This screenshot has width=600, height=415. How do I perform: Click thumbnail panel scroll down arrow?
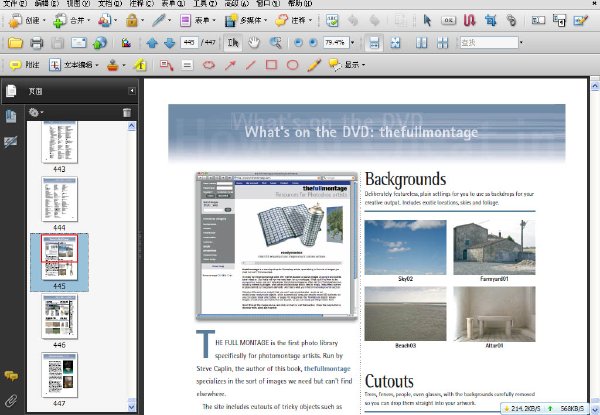[132, 407]
